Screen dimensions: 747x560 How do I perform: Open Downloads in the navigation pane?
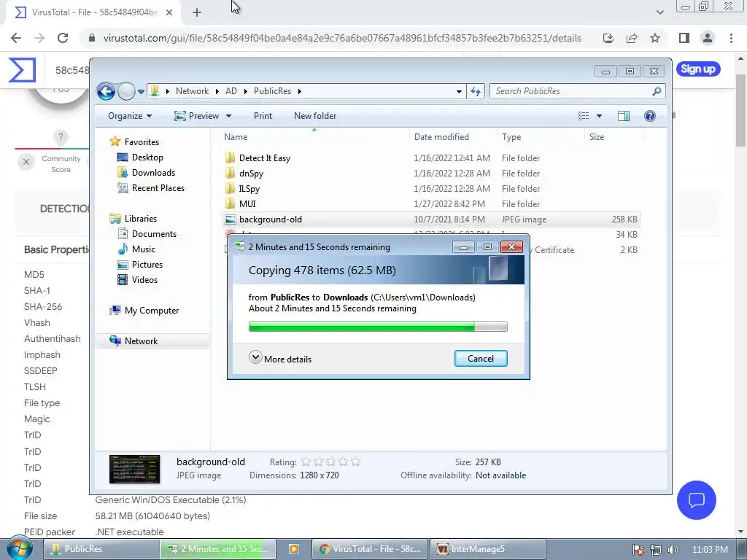point(153,172)
